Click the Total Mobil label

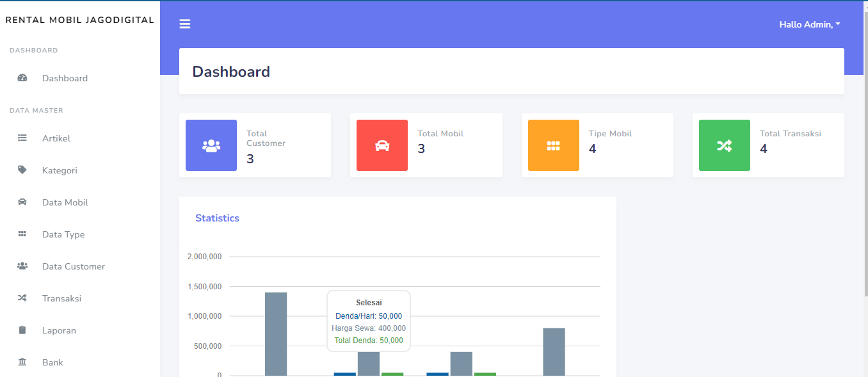tap(440, 134)
